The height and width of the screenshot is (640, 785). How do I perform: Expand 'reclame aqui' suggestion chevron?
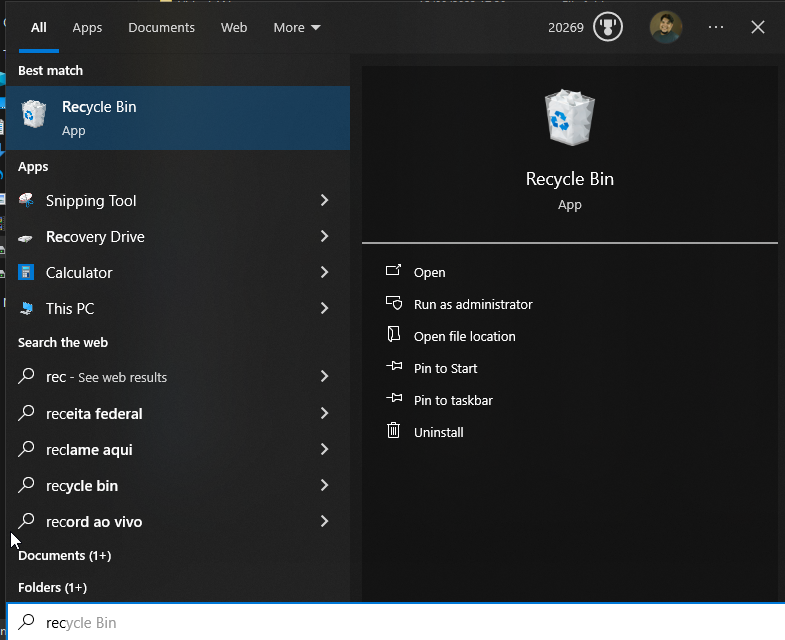(x=324, y=449)
